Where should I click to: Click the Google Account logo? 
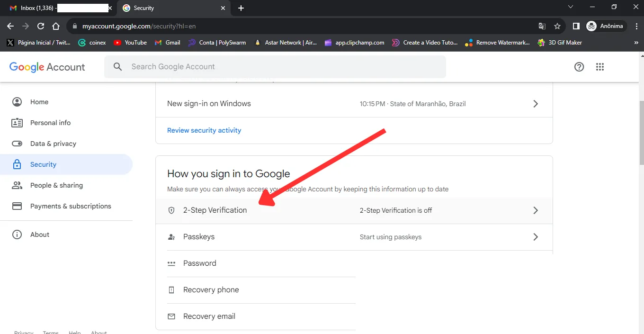click(47, 67)
